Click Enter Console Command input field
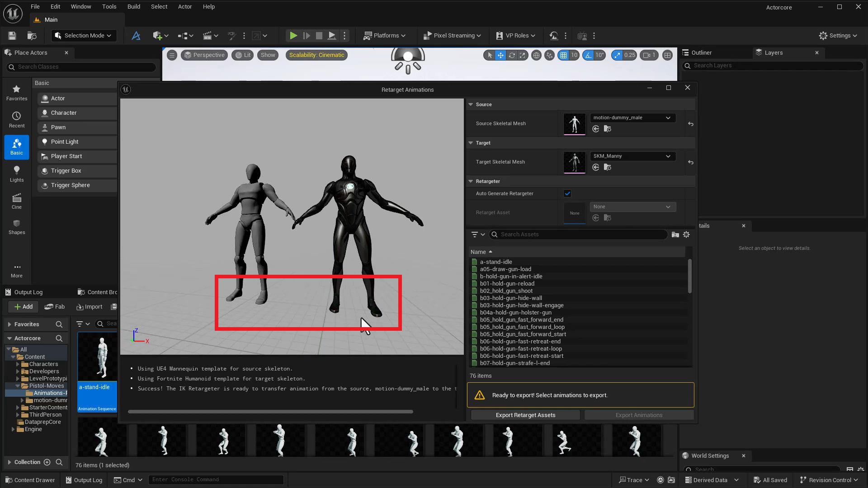The height and width of the screenshot is (488, 868). click(216, 480)
